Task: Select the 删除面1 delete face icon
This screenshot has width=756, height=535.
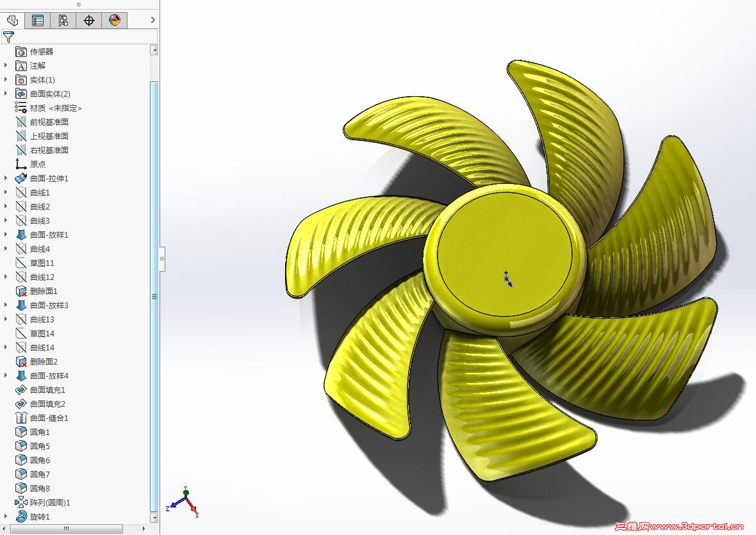Action: click(21, 291)
